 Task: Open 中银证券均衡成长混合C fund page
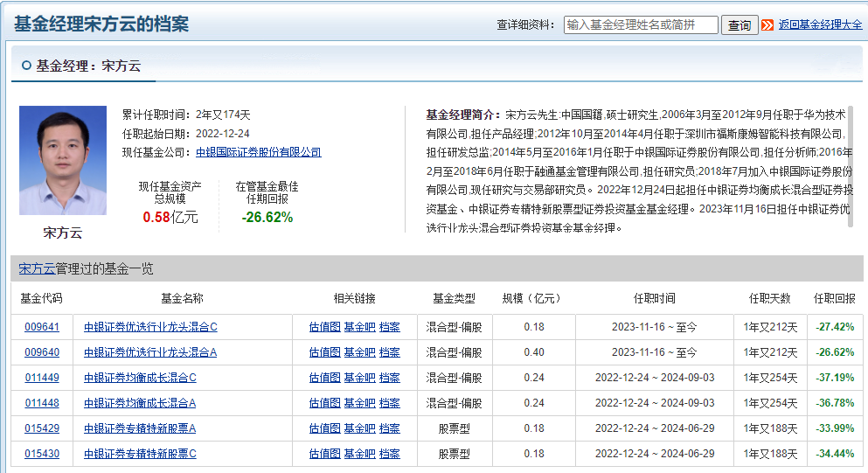[140, 378]
